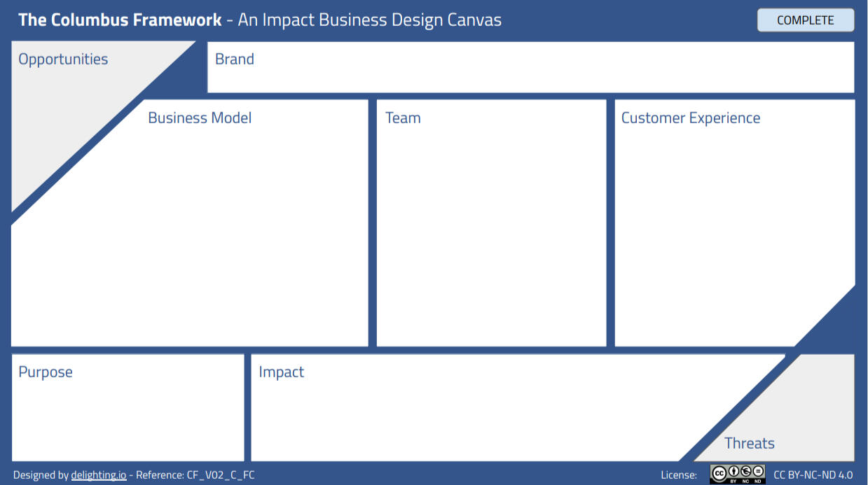Click the NC non-commercial euro icon

745,472
